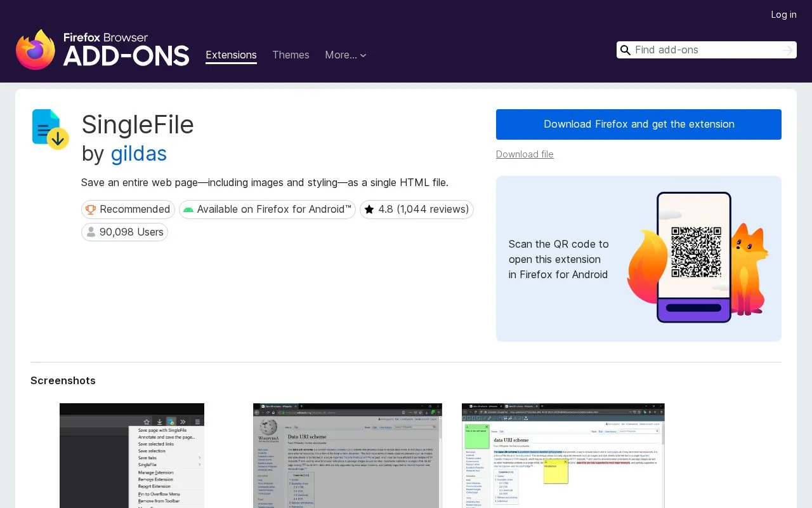Click the star rating icon
The height and width of the screenshot is (508, 812).
click(x=369, y=210)
